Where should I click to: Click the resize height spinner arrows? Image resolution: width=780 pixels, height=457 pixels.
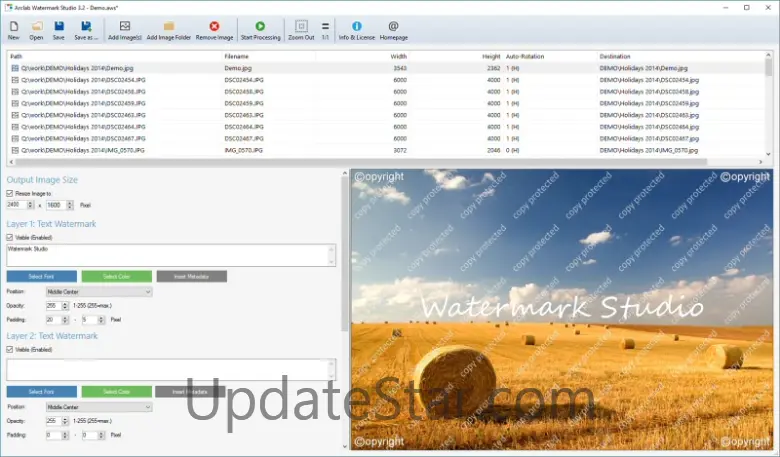pos(70,205)
